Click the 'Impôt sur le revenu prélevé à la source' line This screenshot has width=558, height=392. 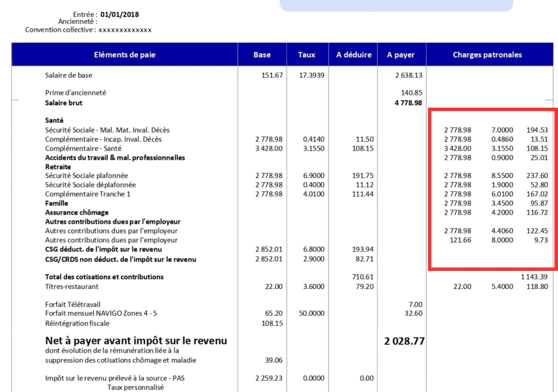pos(115,378)
